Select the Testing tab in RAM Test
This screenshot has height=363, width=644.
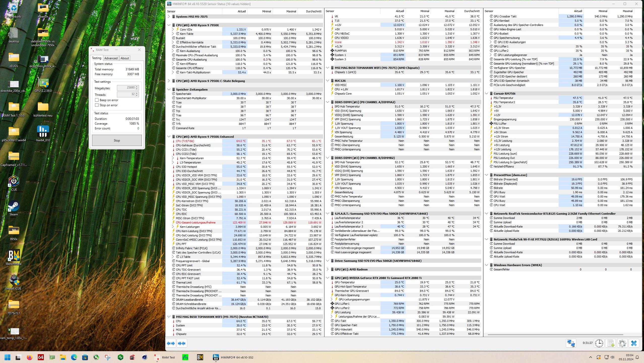(96, 58)
